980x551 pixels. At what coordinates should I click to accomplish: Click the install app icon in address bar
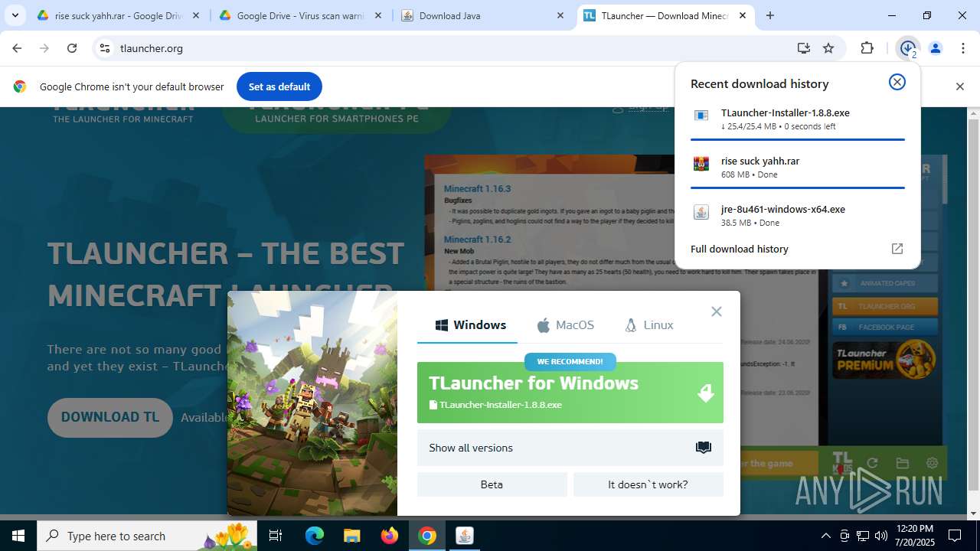click(803, 48)
